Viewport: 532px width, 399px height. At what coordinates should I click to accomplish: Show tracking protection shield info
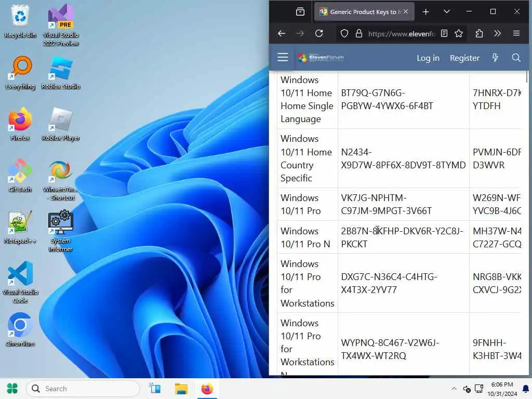344,33
